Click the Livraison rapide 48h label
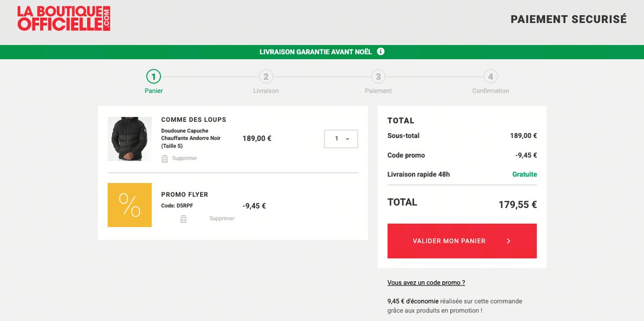Screen dimensions: 644x321 coord(419,174)
